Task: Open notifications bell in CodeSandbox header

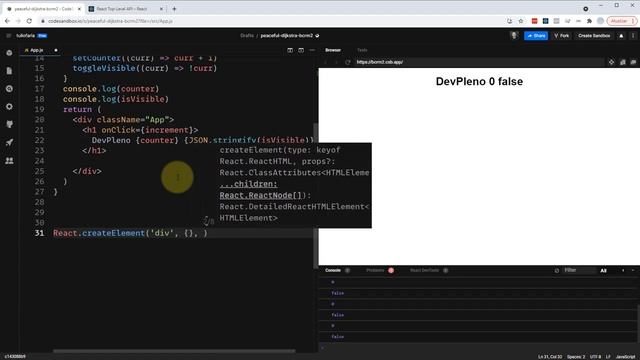Action: pyautogui.click(x=621, y=36)
